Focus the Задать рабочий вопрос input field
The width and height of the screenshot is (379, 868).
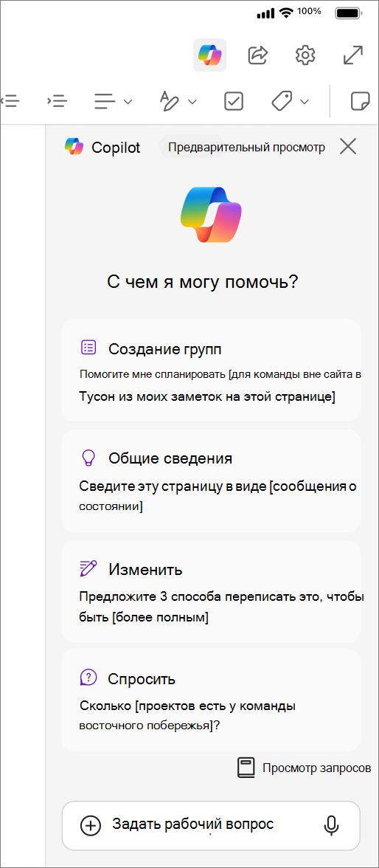pyautogui.click(x=211, y=825)
